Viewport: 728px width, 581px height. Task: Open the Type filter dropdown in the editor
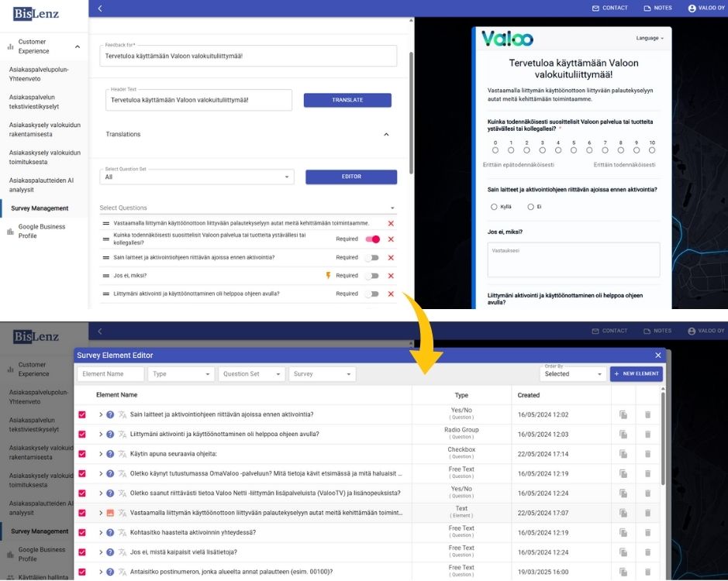181,374
